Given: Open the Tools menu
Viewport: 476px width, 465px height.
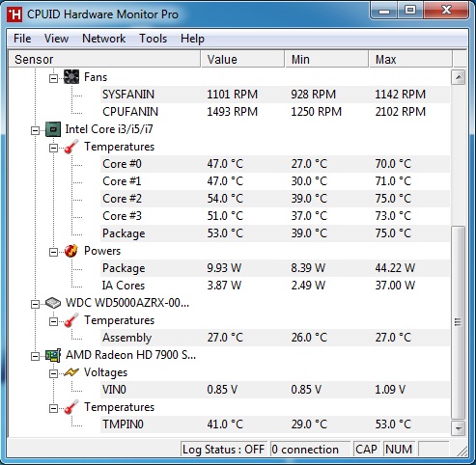Looking at the screenshot, I should (x=153, y=39).
